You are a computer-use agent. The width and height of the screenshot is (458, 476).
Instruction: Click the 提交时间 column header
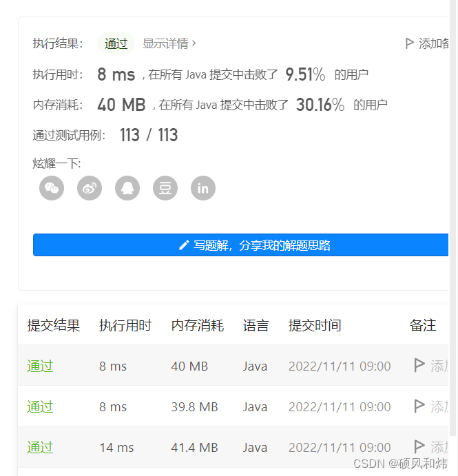pyautogui.click(x=315, y=325)
